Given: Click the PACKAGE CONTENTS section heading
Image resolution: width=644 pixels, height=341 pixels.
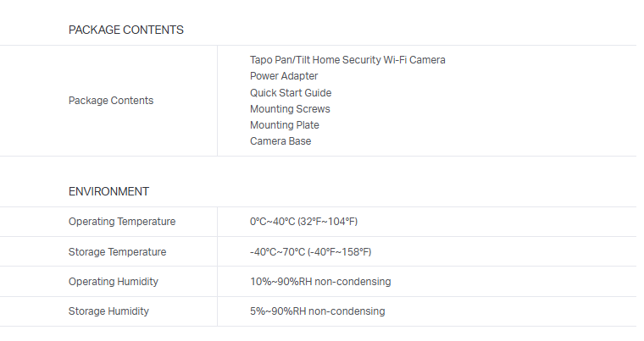Looking at the screenshot, I should pos(125,30).
